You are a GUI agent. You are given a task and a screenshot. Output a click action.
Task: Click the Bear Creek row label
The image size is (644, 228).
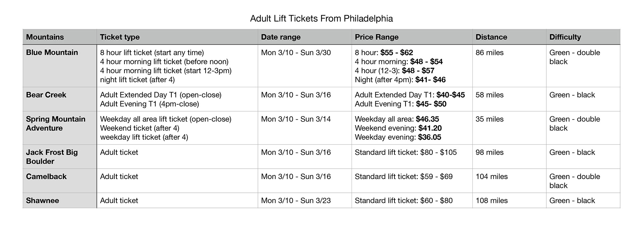[60, 99]
